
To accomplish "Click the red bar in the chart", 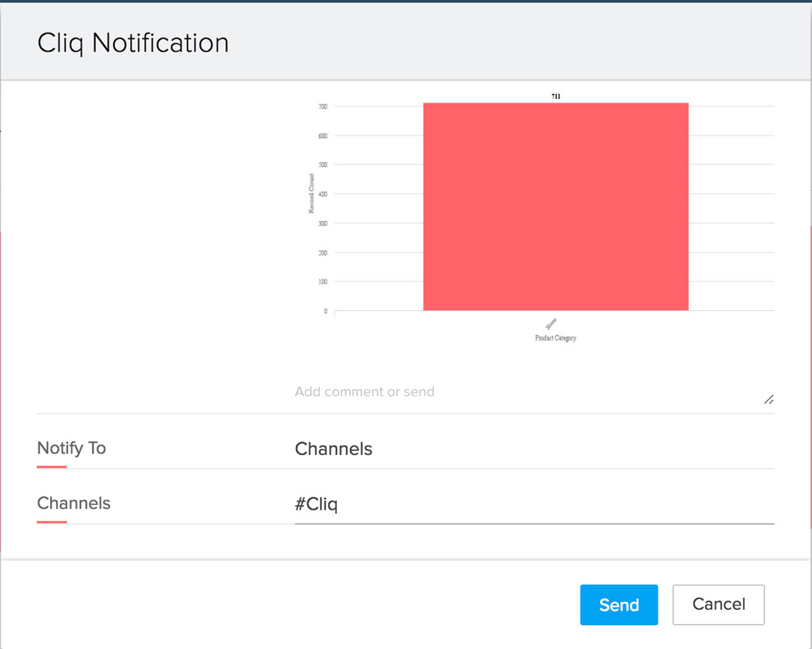I will click(x=555, y=206).
